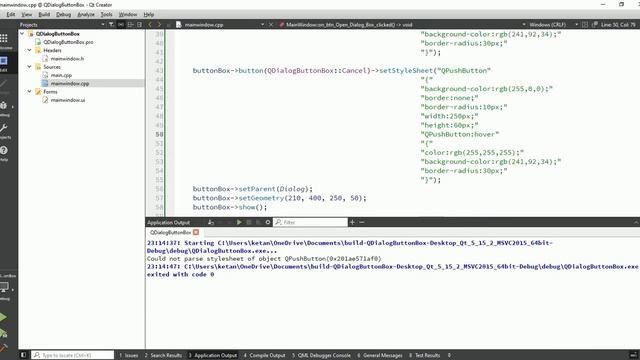Screen dimensions: 640x360
Task: Open the Welcome mode in sidebar
Action: tap(4, 40)
